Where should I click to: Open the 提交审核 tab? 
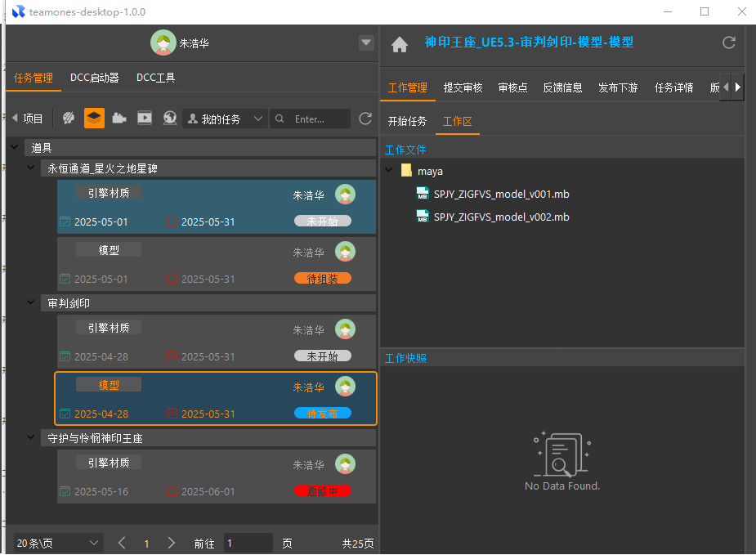tap(463, 88)
